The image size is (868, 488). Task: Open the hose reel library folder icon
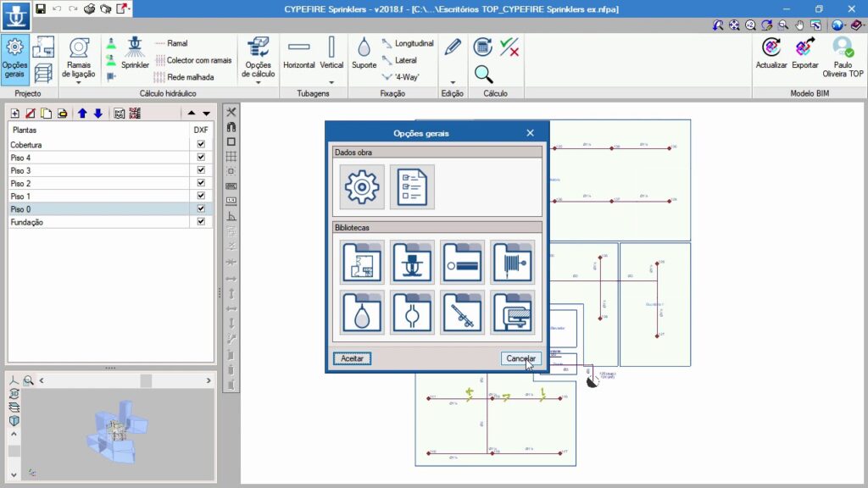tap(512, 262)
